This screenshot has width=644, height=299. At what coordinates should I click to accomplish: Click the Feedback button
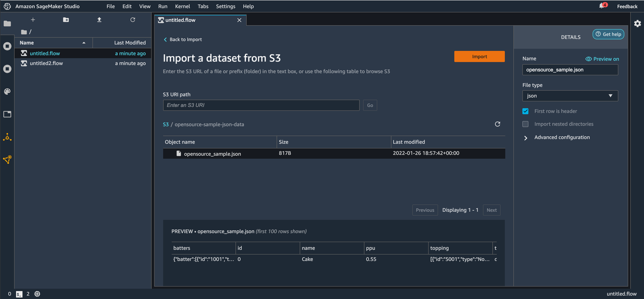click(x=627, y=7)
